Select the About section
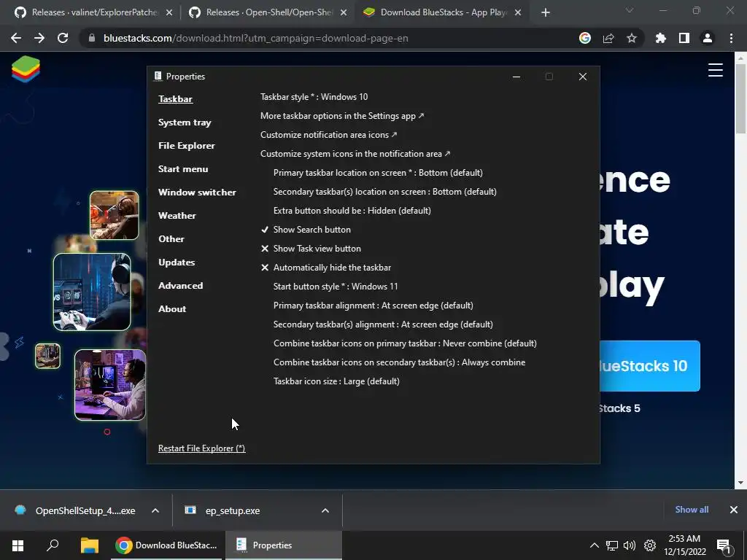The image size is (747, 560). [x=172, y=309]
